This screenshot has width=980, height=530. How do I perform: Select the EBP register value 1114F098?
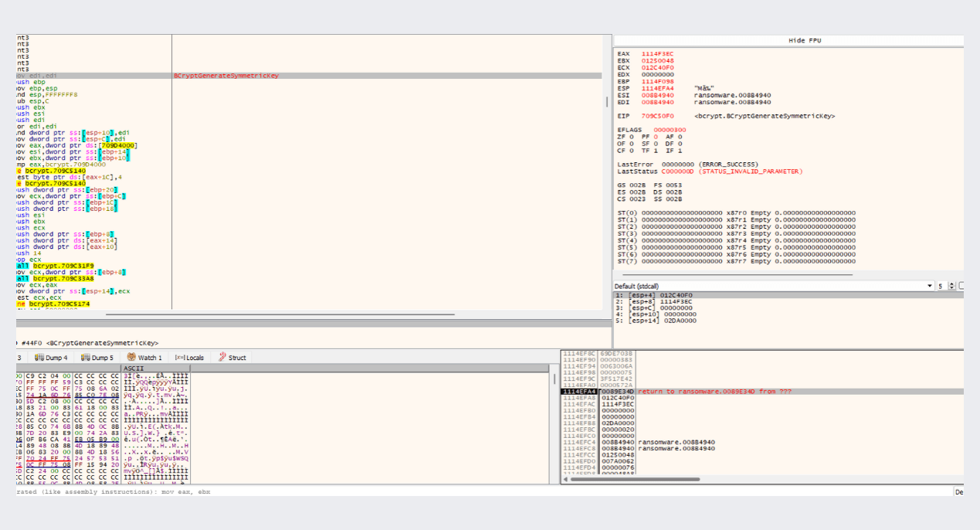click(x=657, y=81)
